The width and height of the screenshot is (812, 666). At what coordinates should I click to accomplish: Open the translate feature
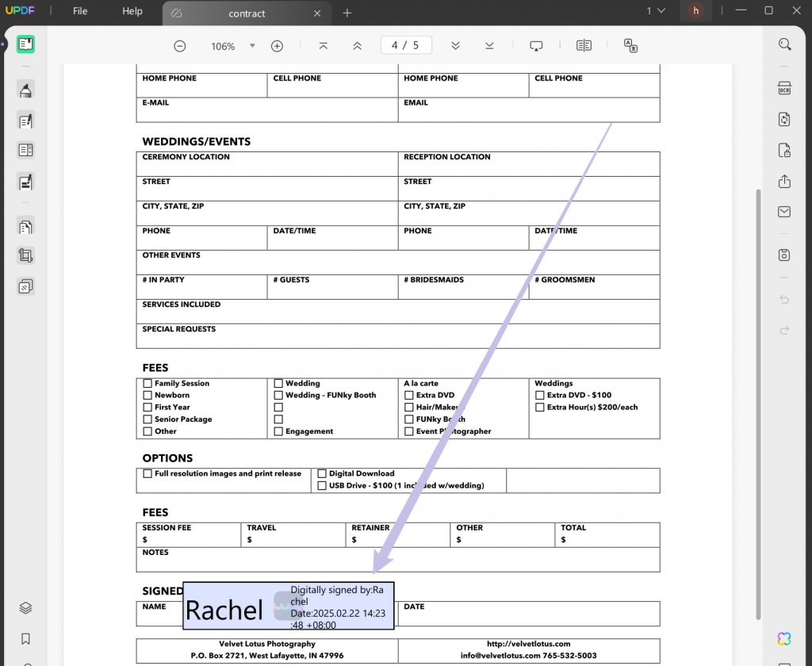click(x=630, y=46)
